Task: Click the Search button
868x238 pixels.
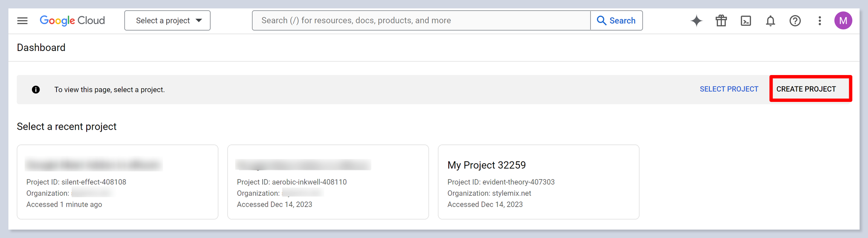Action: click(616, 21)
